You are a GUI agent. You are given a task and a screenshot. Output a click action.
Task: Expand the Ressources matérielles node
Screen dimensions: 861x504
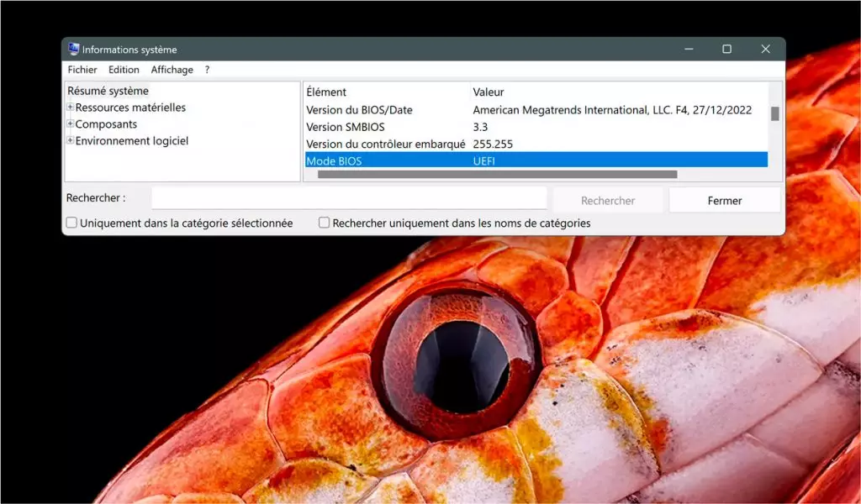pyautogui.click(x=71, y=107)
